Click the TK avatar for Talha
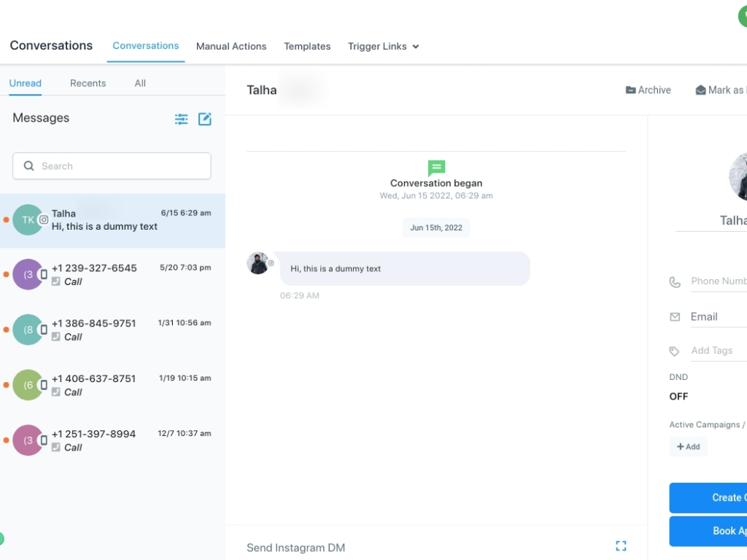Viewport: 747px width, 560px height. (28, 219)
